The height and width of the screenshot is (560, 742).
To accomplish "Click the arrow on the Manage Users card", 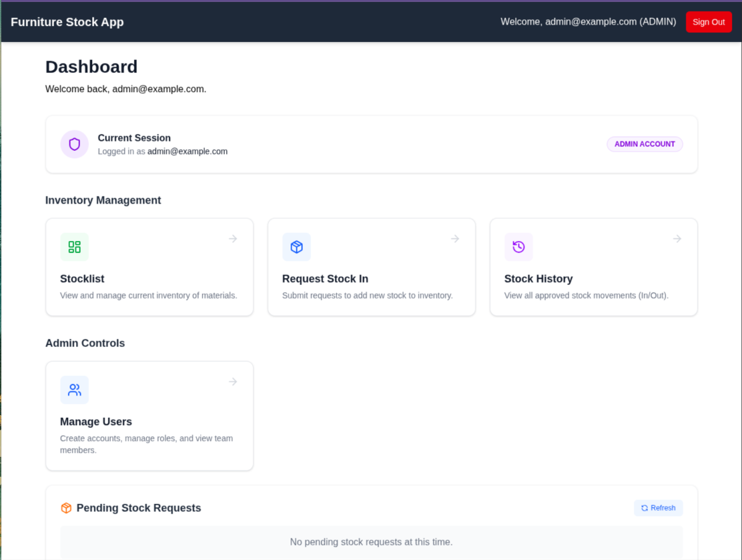I will [233, 381].
